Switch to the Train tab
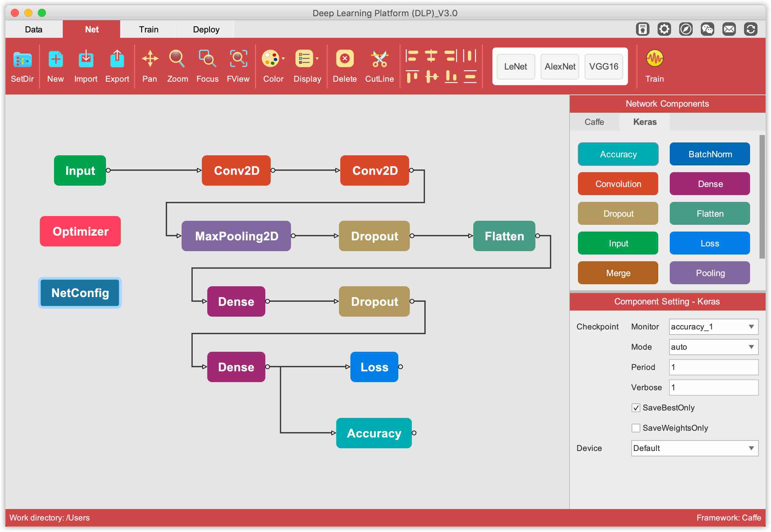771x532 pixels. pyautogui.click(x=149, y=29)
